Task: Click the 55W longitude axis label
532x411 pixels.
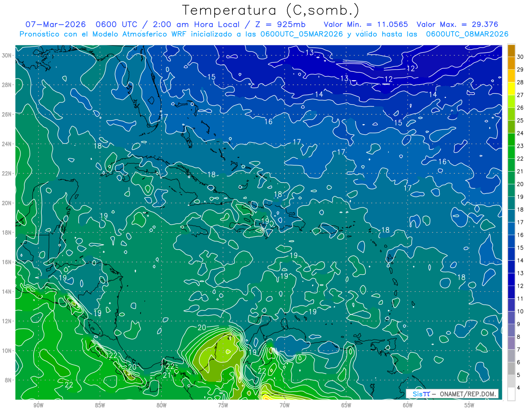Action: pos(469,405)
